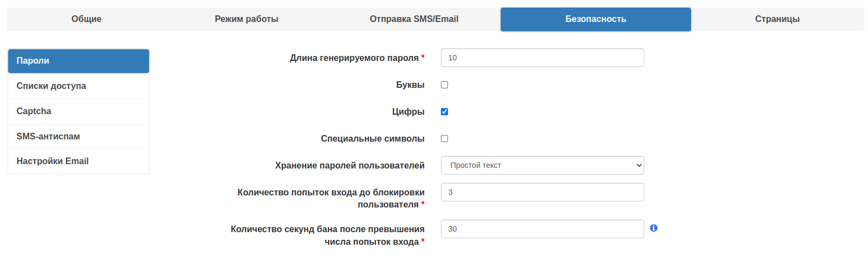Switch to the Общие tab
This screenshot has height=264, width=868.
(86, 19)
